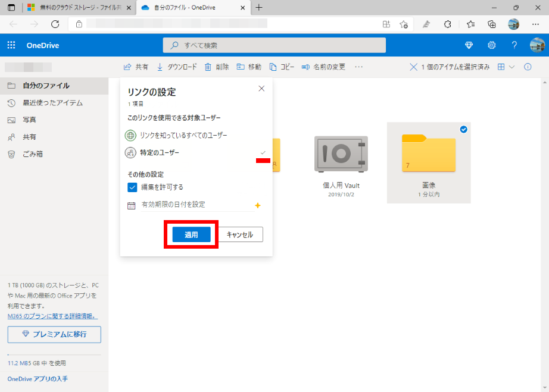Open the view layout switcher dropdown
The width and height of the screenshot is (549, 392).
[506, 67]
